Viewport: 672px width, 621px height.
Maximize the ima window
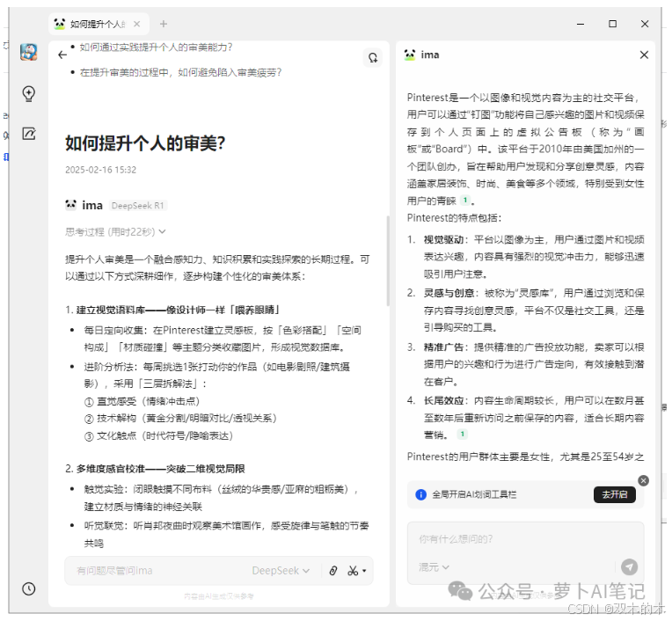click(612, 24)
